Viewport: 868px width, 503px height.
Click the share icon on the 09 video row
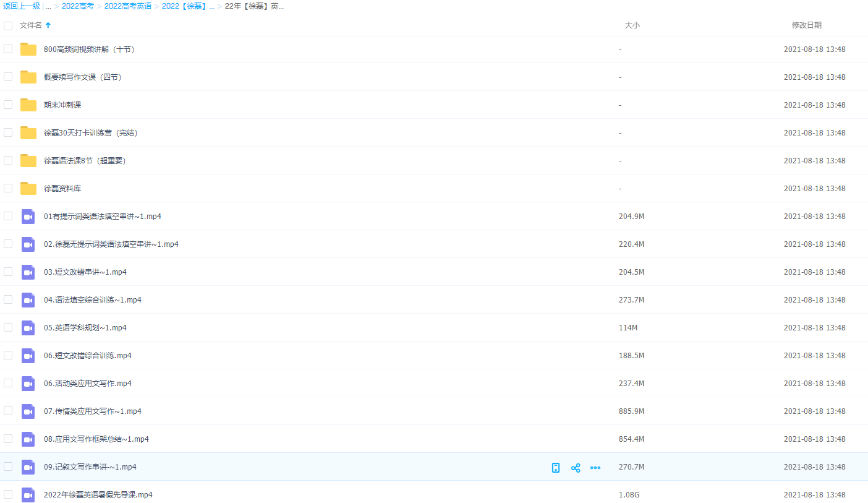tap(576, 468)
